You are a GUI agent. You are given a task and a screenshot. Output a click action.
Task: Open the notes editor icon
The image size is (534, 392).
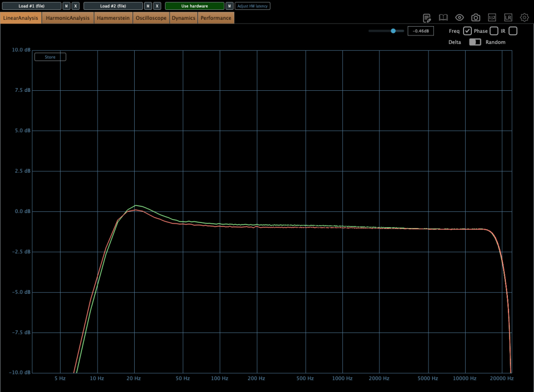point(427,18)
